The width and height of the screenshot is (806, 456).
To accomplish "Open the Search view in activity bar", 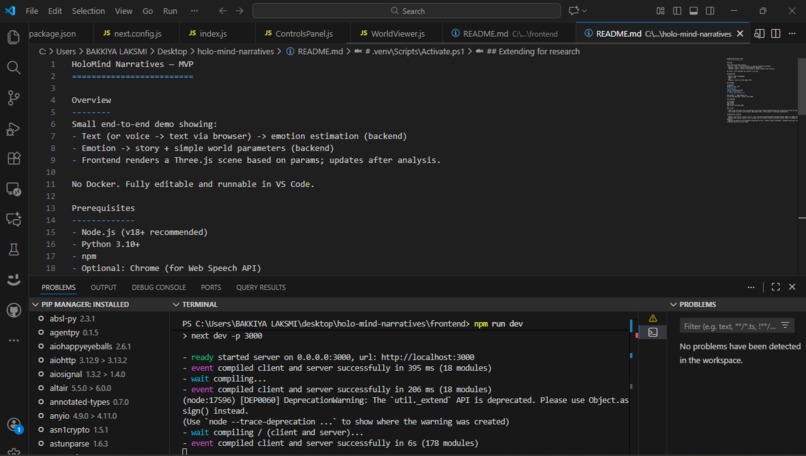I will tap(14, 67).
